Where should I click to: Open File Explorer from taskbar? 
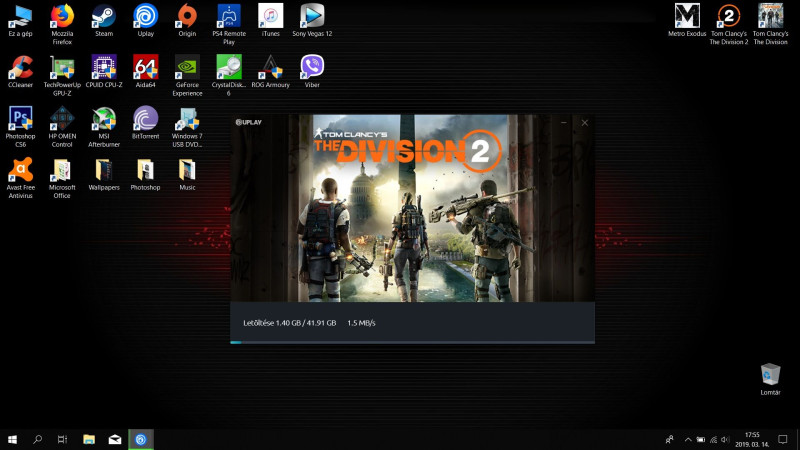tap(89, 439)
